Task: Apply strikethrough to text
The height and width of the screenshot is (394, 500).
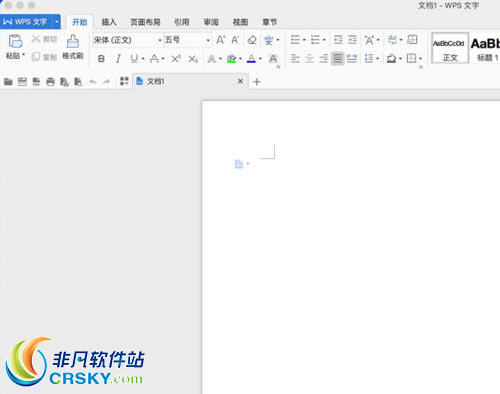Action: click(x=154, y=59)
